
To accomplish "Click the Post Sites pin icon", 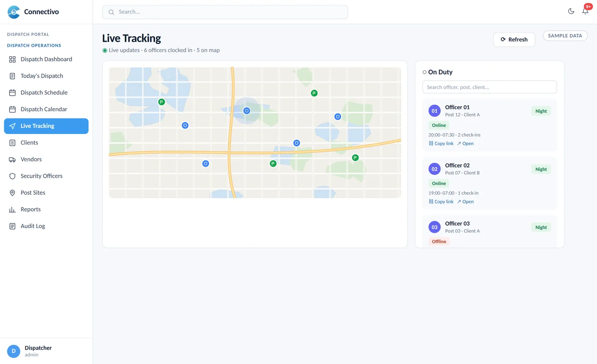I will 12,193.
